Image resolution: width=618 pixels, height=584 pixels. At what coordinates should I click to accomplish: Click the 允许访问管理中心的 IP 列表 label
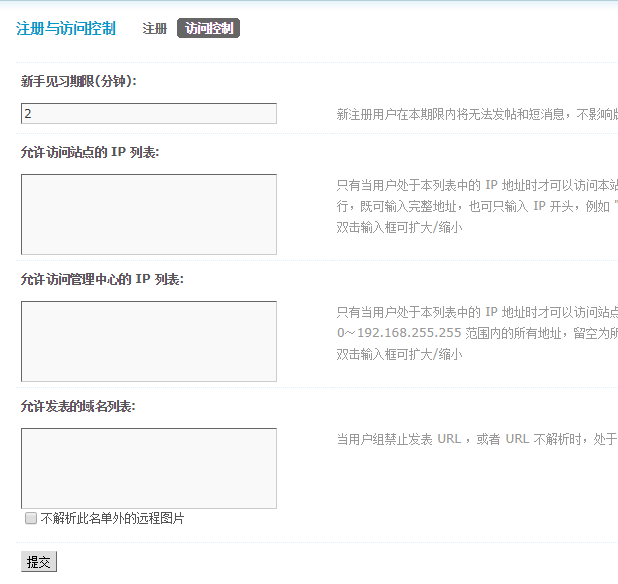pos(102,279)
